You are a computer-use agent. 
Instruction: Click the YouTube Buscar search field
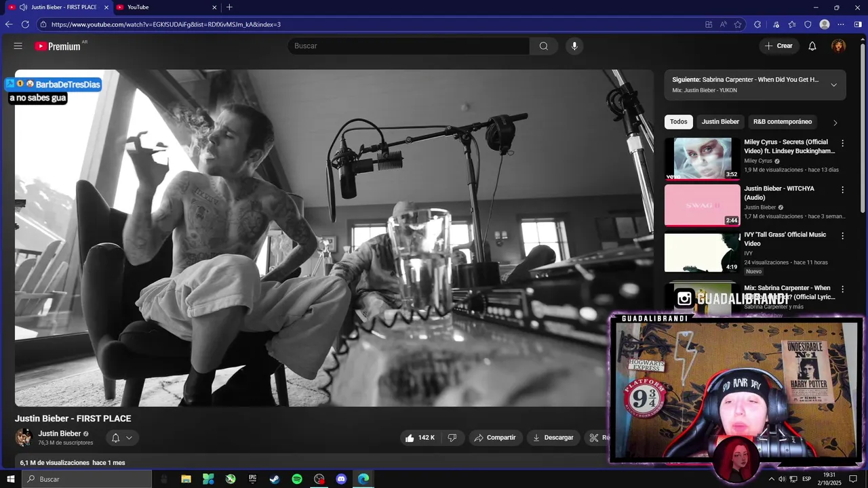[x=408, y=46]
